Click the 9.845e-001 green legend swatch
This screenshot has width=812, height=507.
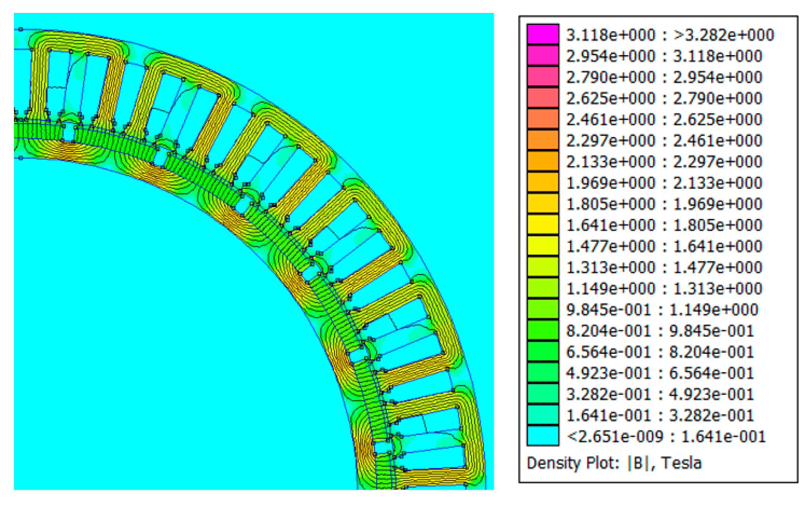coord(543,309)
